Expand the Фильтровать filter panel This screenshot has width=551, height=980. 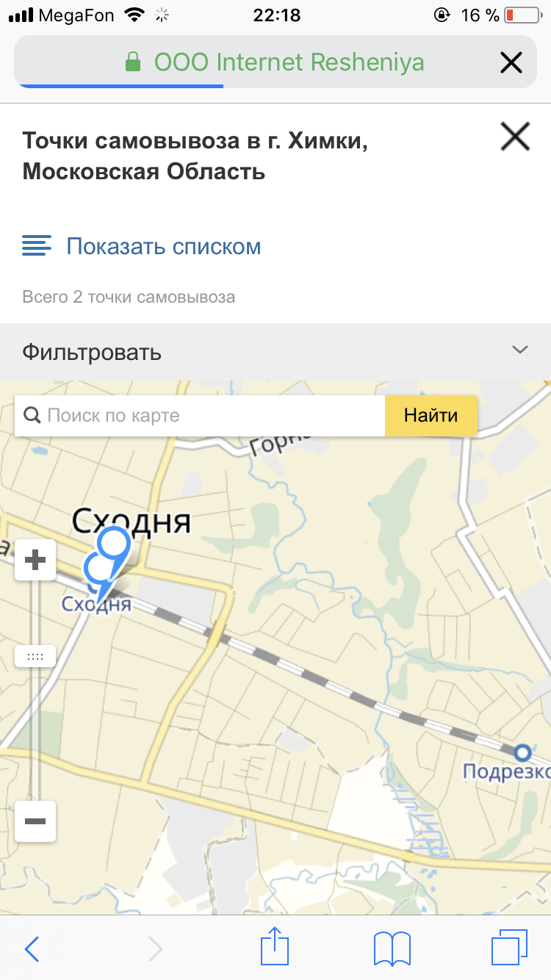coord(275,352)
